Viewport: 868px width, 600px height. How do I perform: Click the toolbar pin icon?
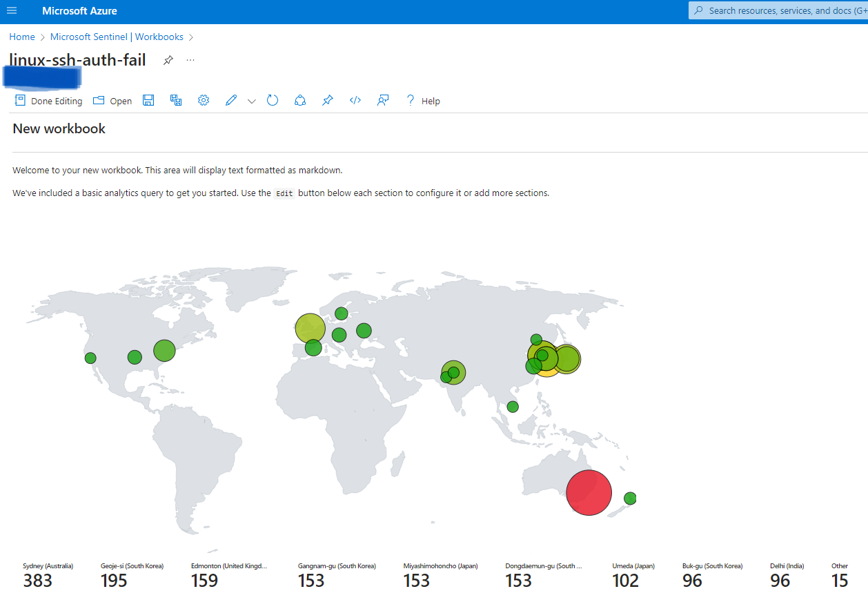click(328, 100)
